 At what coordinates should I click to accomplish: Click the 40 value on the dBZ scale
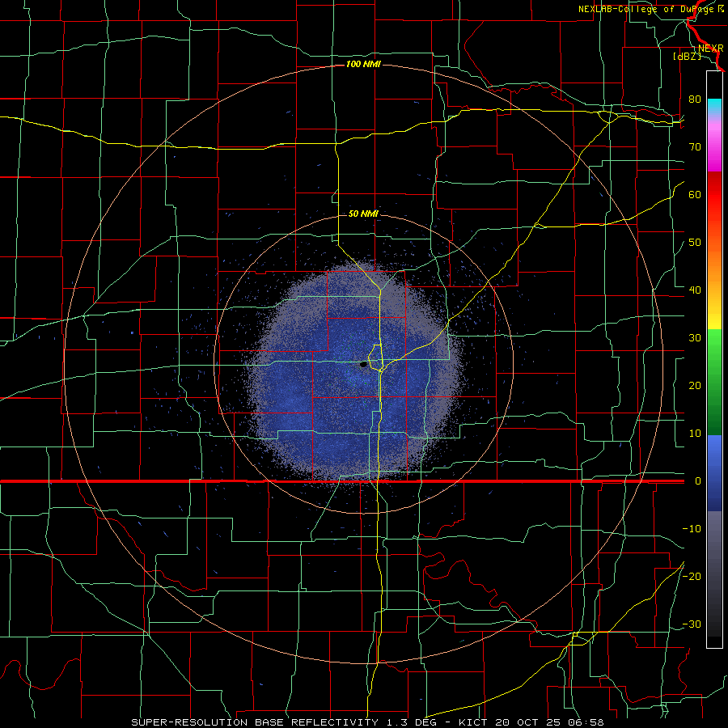coord(695,290)
